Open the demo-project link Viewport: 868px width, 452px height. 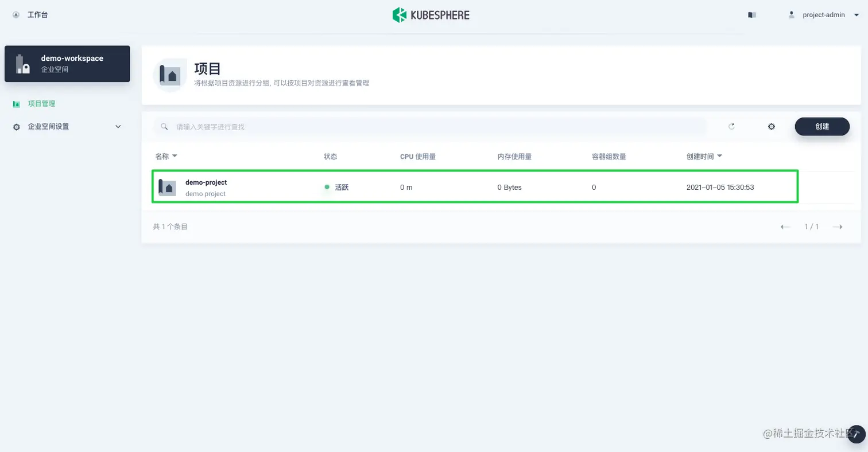206,182
